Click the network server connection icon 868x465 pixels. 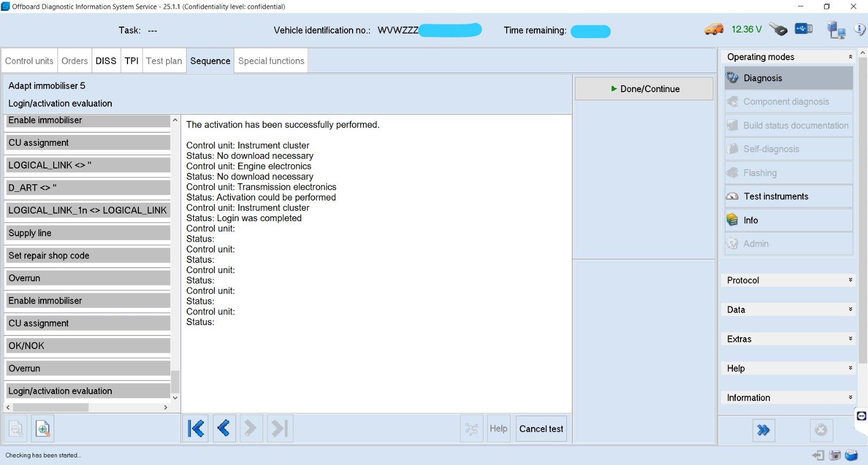click(835, 30)
